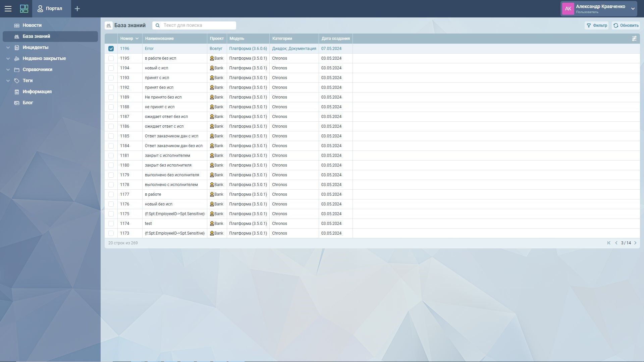Click the Фильтр button
Image resolution: width=644 pixels, height=362 pixels.
596,25
